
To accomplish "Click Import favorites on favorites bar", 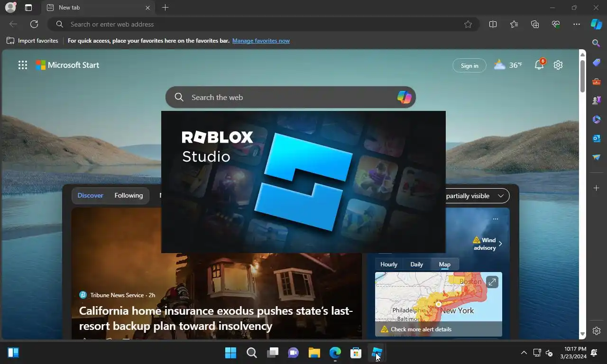I will (x=32, y=41).
